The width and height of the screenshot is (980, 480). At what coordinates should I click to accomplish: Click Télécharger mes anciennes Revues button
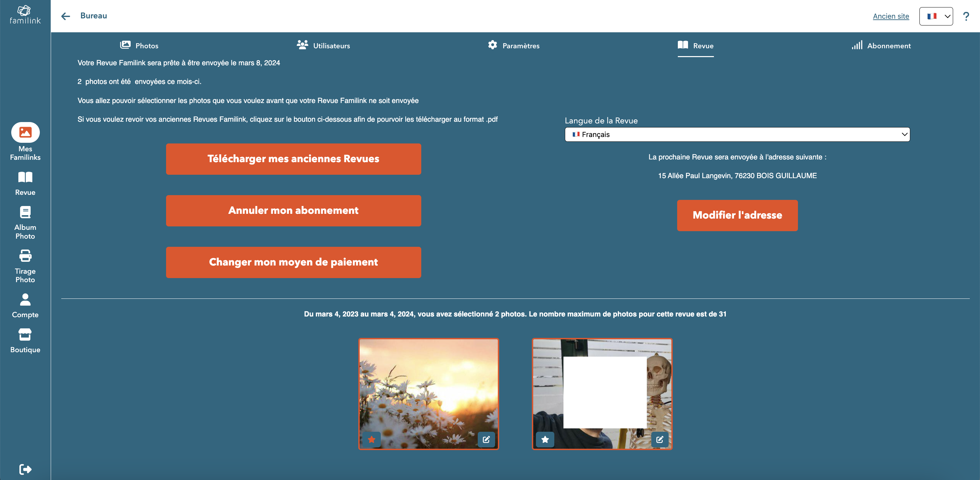pos(293,159)
